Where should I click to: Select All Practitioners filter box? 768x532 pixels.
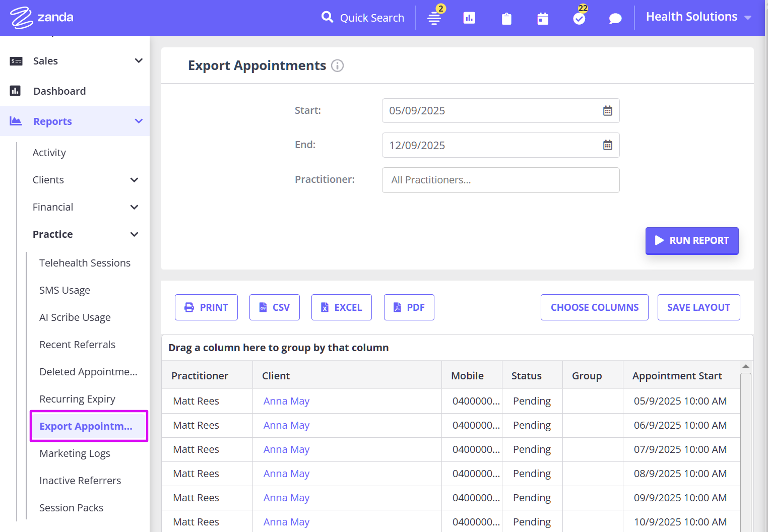[500, 180]
